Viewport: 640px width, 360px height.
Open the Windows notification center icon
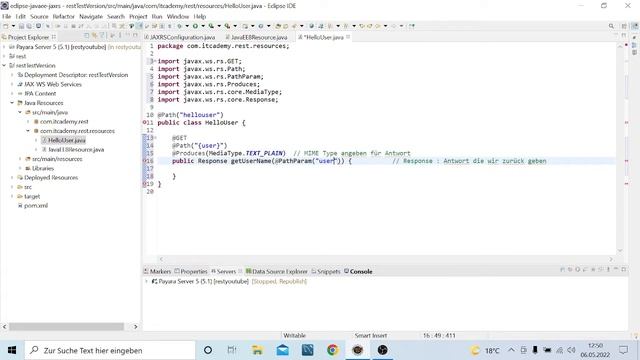(623, 350)
